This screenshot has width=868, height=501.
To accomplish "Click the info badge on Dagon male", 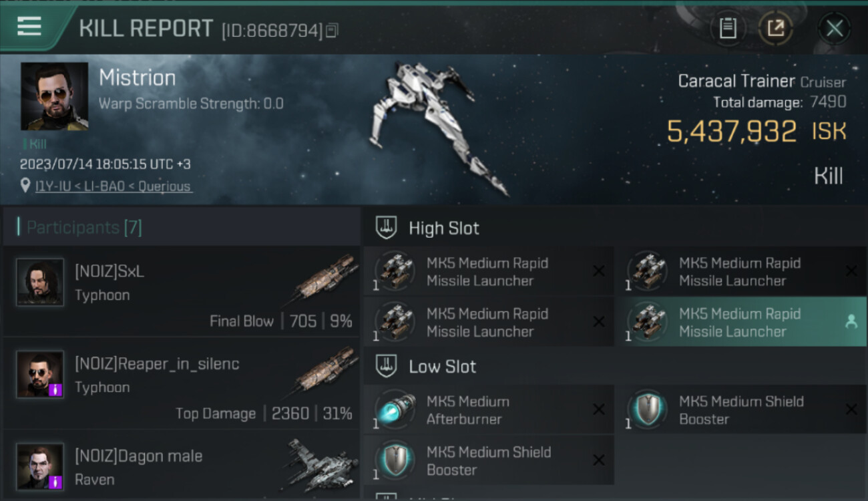I will pos(56,482).
